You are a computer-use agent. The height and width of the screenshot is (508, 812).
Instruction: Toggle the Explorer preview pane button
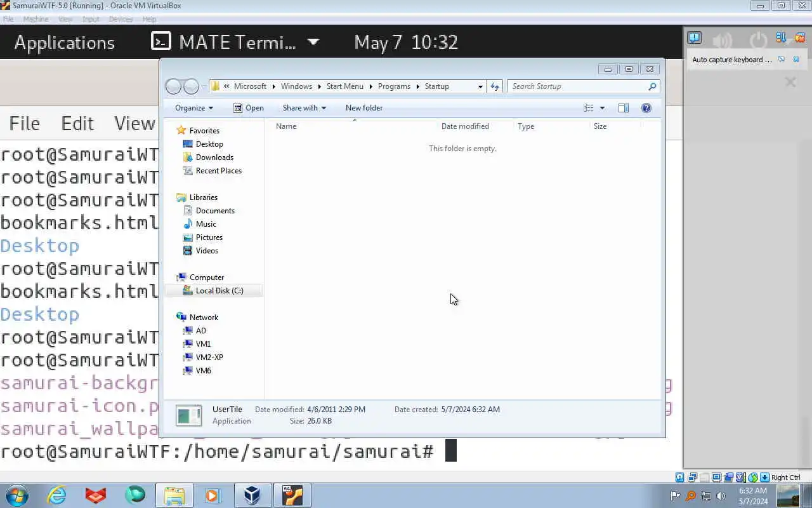[x=624, y=108]
